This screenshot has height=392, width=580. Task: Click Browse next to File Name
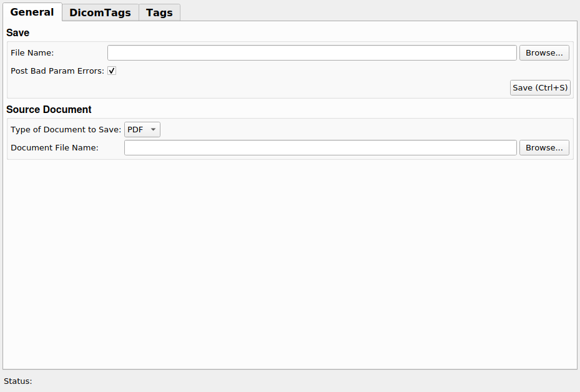pos(544,53)
